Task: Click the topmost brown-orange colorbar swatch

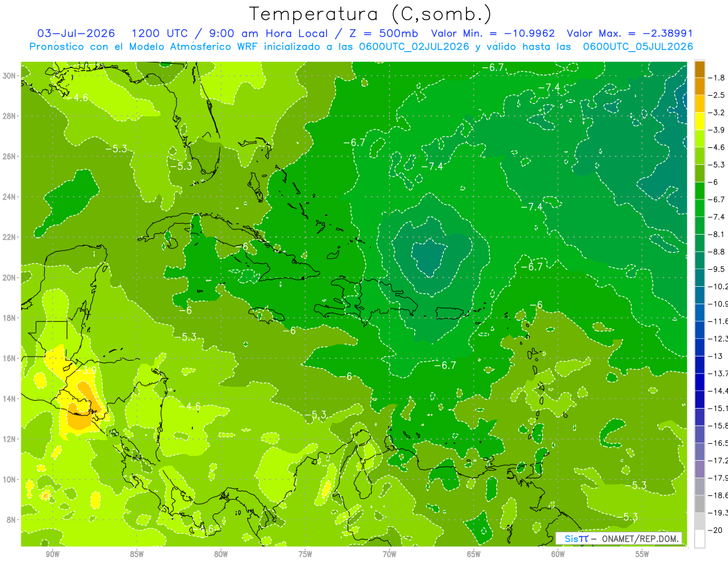Action: tap(699, 69)
